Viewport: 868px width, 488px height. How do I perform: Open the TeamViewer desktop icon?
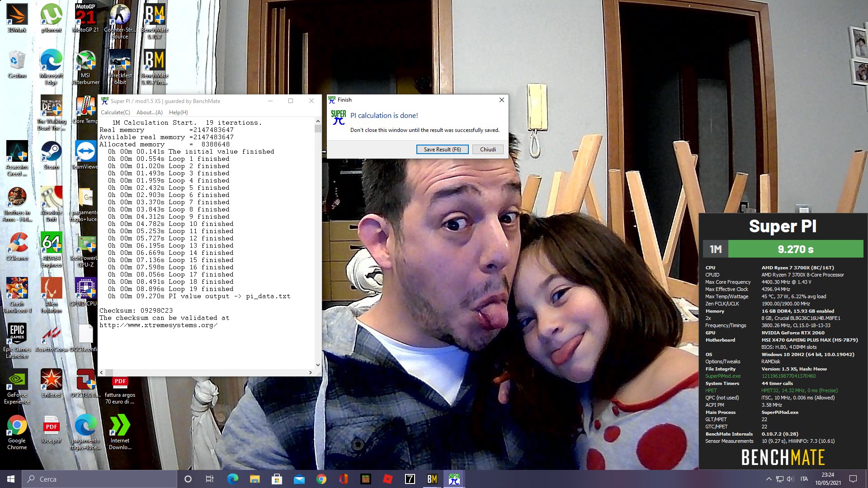85,155
